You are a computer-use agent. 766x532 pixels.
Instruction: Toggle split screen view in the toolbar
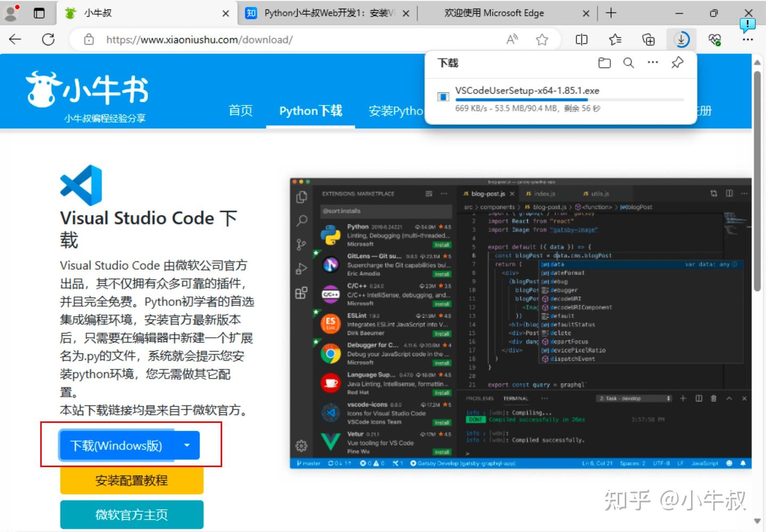(x=581, y=39)
